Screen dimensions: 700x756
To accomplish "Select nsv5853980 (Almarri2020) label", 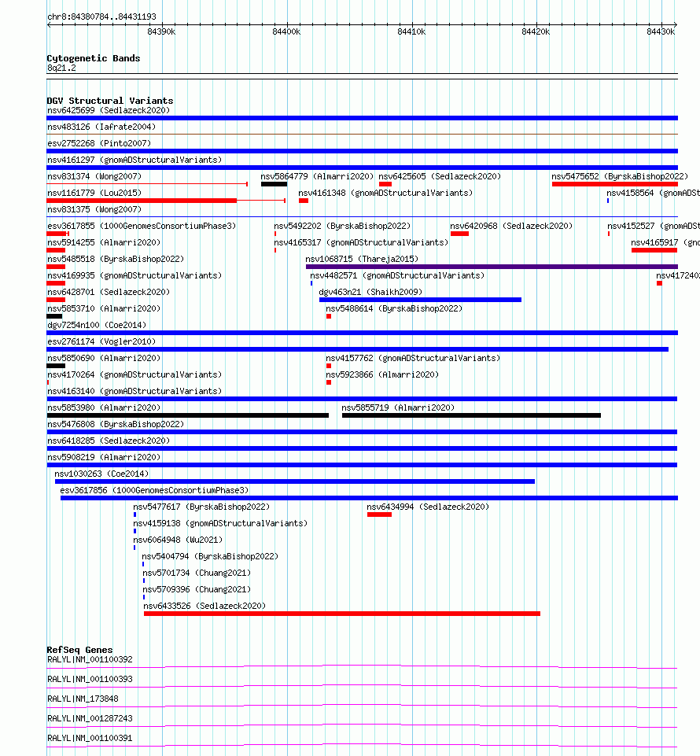I will pyautogui.click(x=104, y=408).
